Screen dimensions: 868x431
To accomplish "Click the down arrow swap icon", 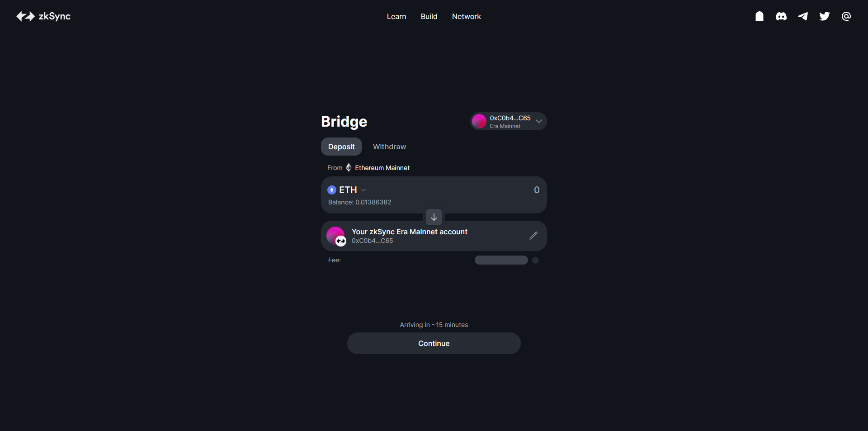I will 434,218.
